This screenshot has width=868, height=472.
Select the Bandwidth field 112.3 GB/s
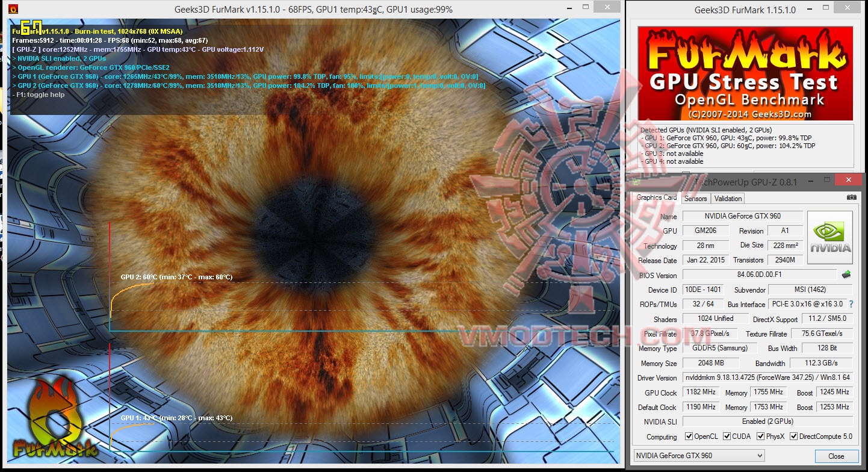(821, 363)
